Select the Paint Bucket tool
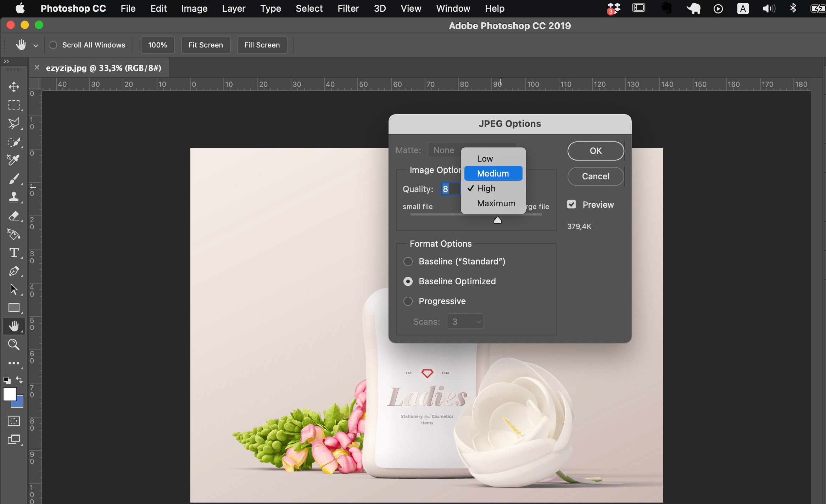 coord(14,234)
